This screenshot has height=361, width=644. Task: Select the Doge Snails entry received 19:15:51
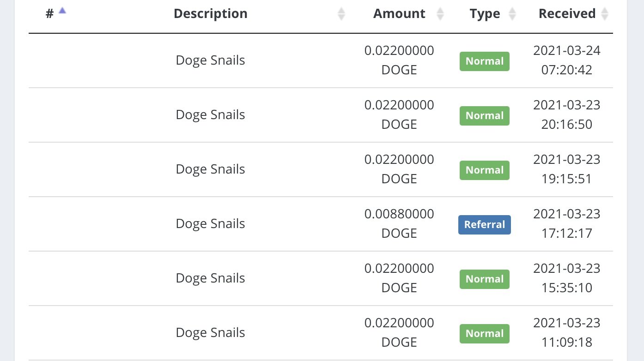[x=211, y=169]
